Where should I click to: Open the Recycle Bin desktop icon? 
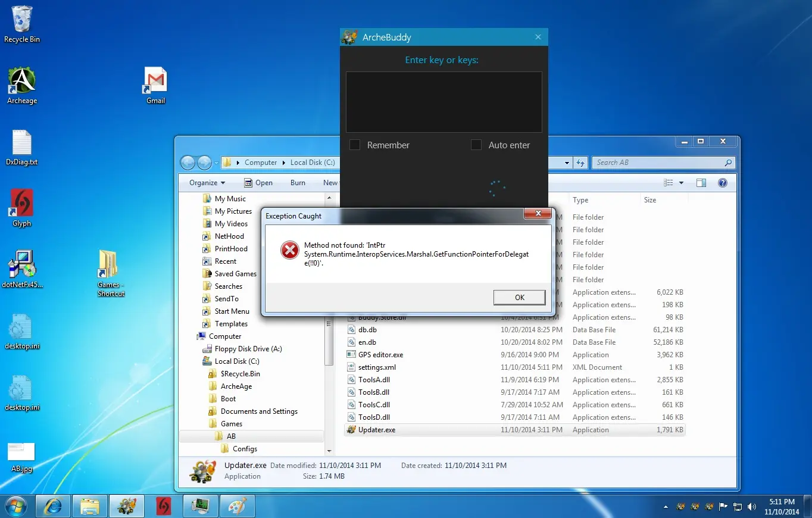(22, 24)
